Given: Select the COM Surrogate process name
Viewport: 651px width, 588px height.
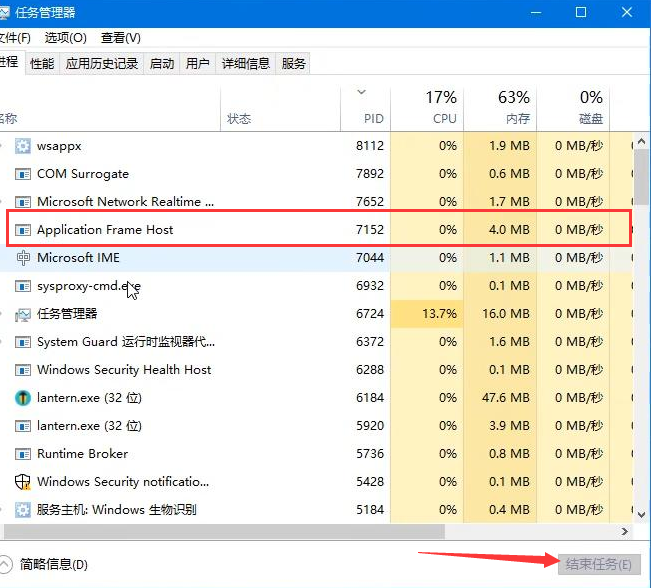Looking at the screenshot, I should [x=83, y=174].
